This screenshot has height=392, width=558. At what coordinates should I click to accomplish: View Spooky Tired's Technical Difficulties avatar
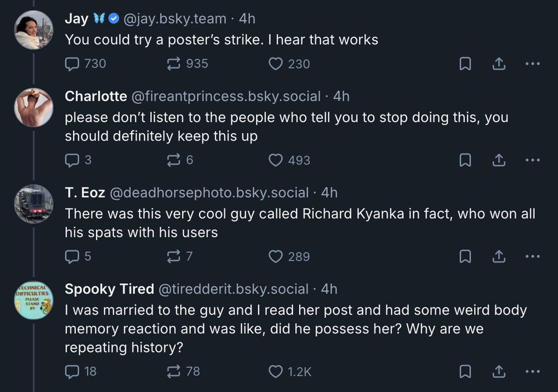pos(33,300)
